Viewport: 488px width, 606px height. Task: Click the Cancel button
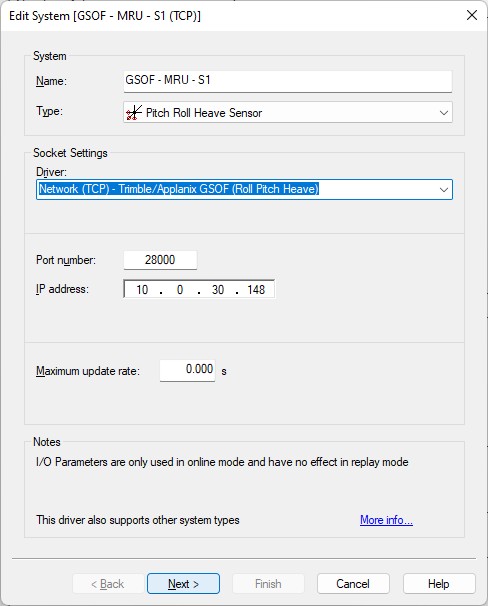(x=353, y=584)
